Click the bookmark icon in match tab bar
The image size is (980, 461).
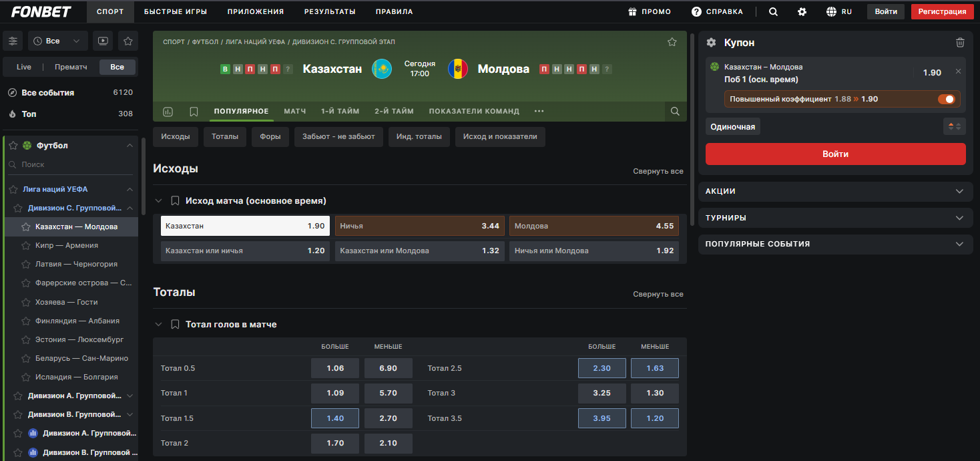[194, 112]
